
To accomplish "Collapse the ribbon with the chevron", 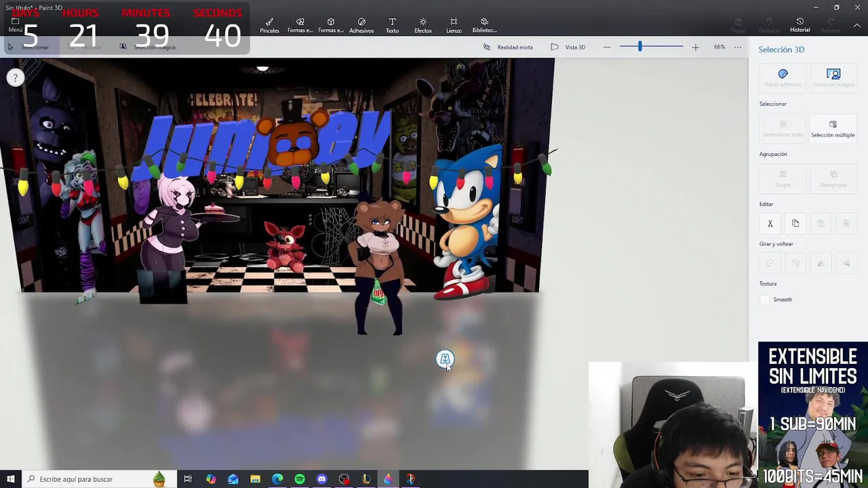I will point(857,25).
